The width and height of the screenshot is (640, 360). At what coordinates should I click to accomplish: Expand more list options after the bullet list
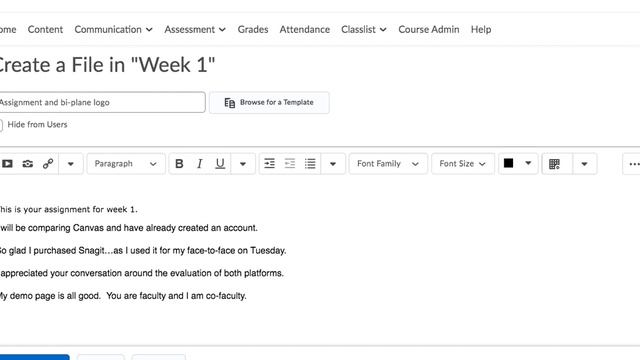coord(333,164)
